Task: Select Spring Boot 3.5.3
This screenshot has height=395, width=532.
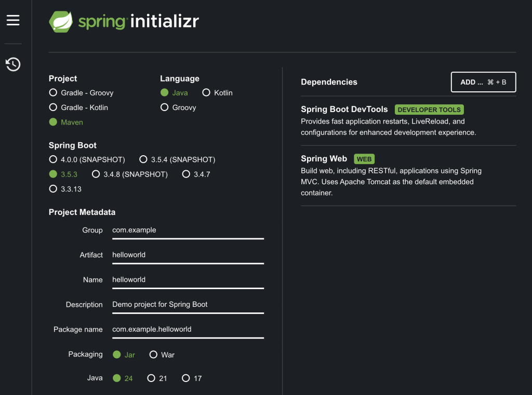Action: pos(63,174)
